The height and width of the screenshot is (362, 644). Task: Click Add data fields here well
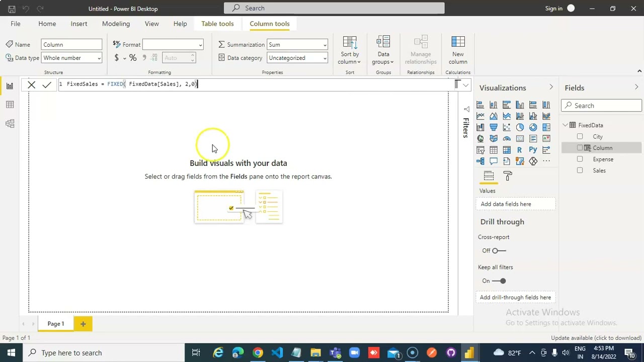515,204
